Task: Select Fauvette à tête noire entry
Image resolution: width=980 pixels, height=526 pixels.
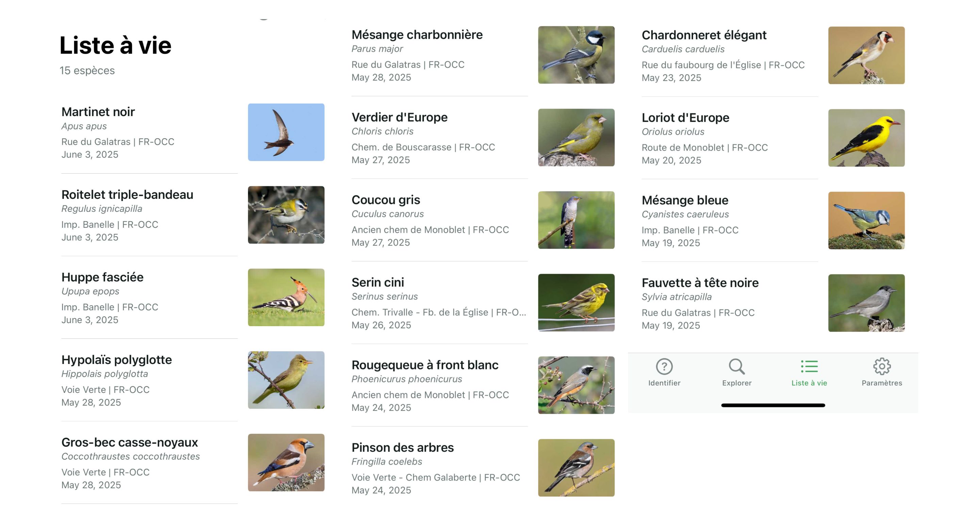Action: coord(773,303)
